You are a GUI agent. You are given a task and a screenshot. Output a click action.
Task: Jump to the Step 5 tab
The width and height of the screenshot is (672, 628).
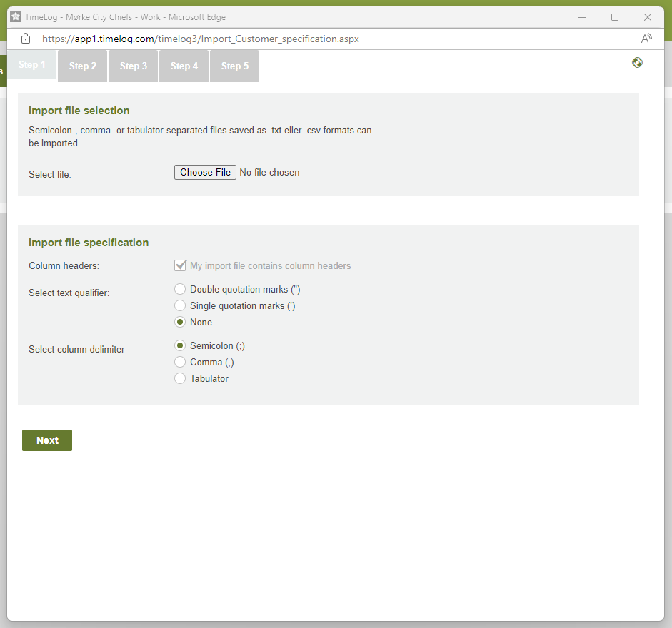[x=235, y=66]
